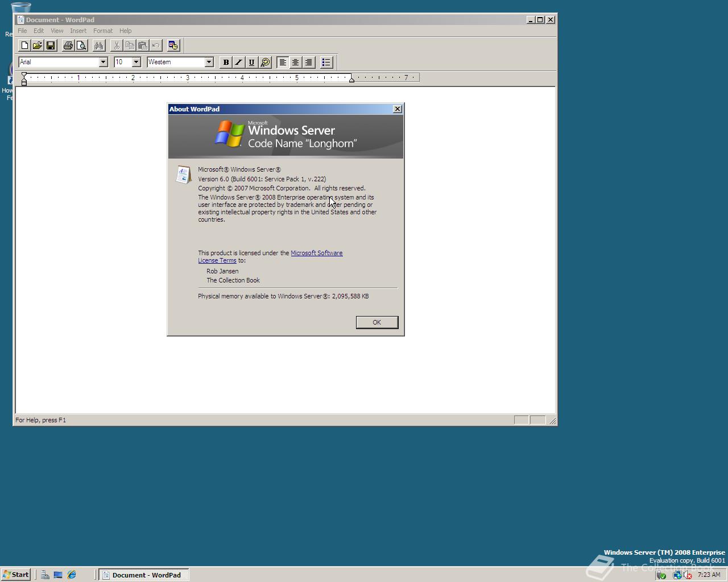Click the Cut scissors icon
The image size is (728, 582).
click(x=117, y=45)
